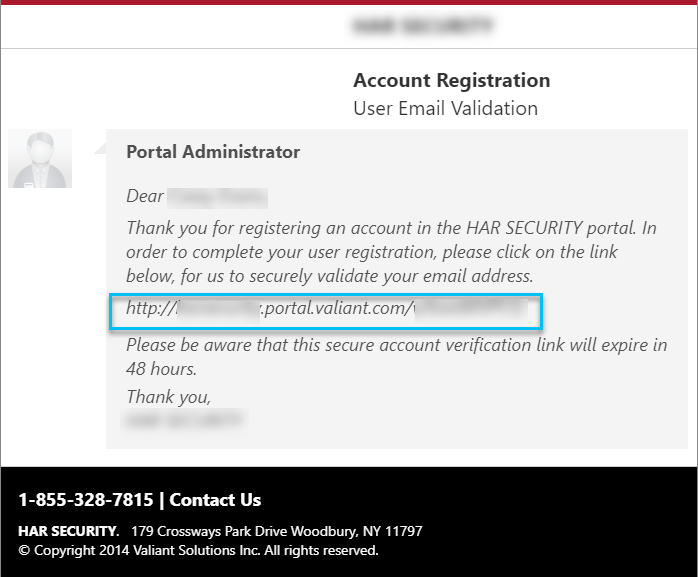Click the Thank you, closing line
The width and height of the screenshot is (698, 577).
[168, 397]
